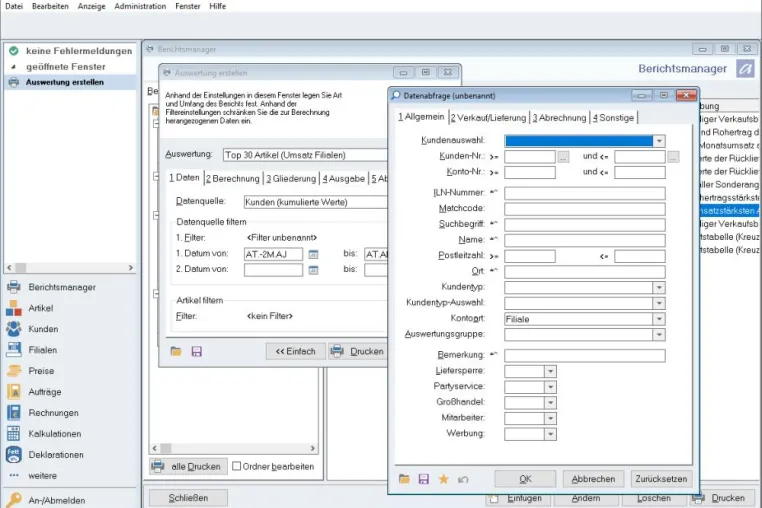Open the Werbung dropdown

(x=550, y=434)
